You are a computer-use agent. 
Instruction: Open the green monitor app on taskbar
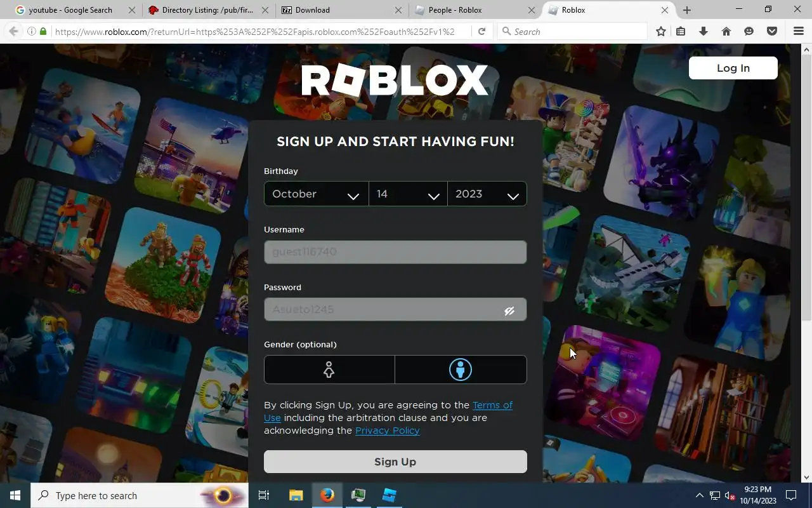pos(358,495)
